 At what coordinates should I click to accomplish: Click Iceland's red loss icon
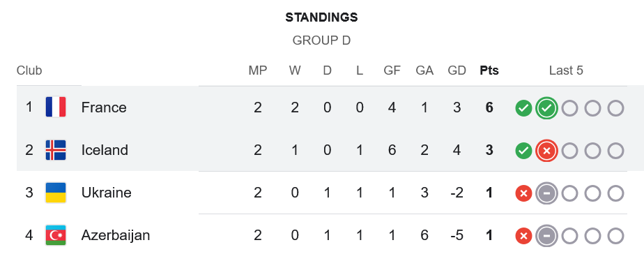[x=546, y=151]
